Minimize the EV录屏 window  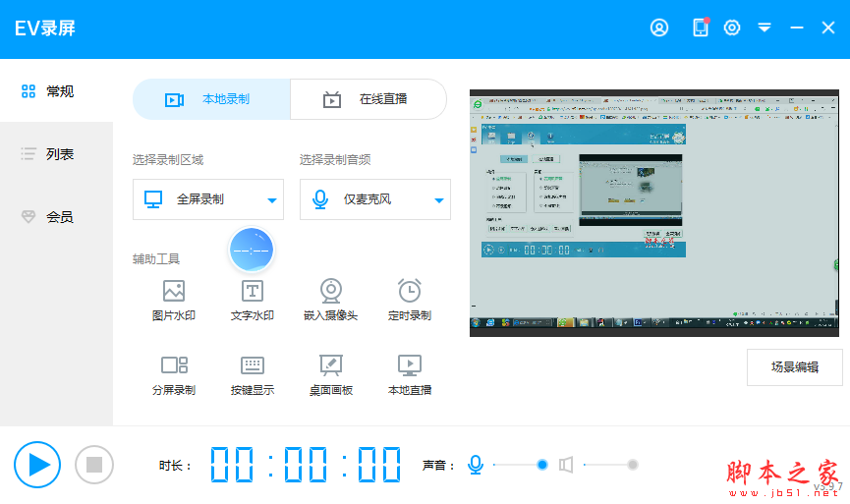796,28
